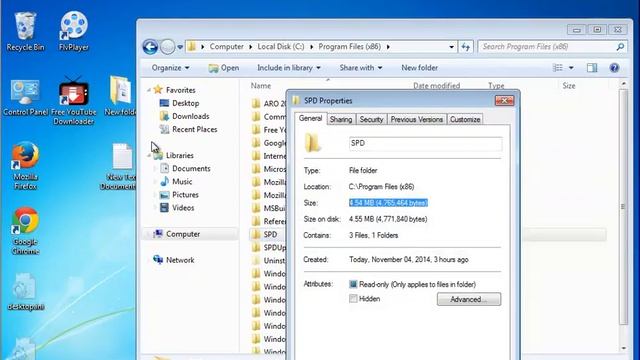Change the view using the view icon
The height and width of the screenshot is (360, 640).
coord(558,68)
